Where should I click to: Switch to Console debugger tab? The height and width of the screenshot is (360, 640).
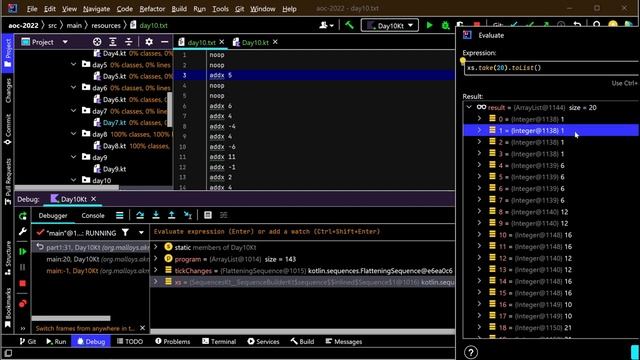93,216
